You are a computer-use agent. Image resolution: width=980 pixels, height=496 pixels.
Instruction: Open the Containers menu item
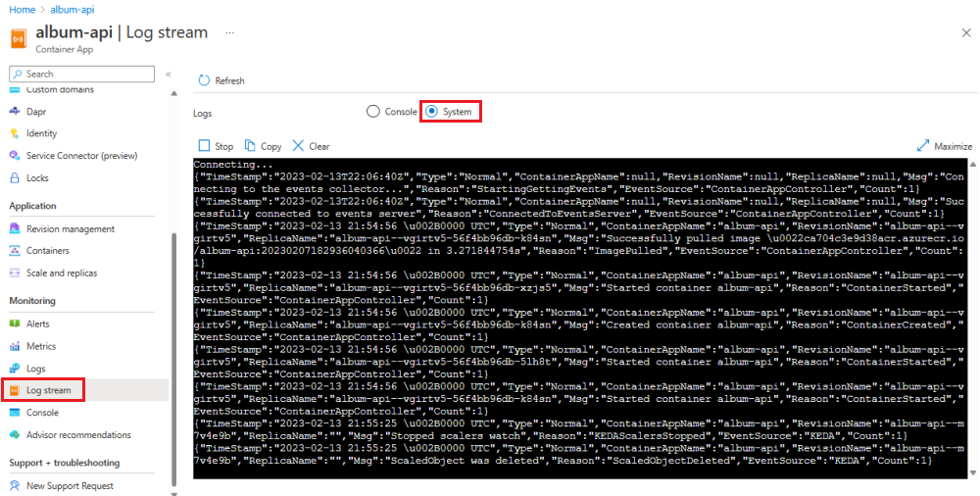(47, 251)
